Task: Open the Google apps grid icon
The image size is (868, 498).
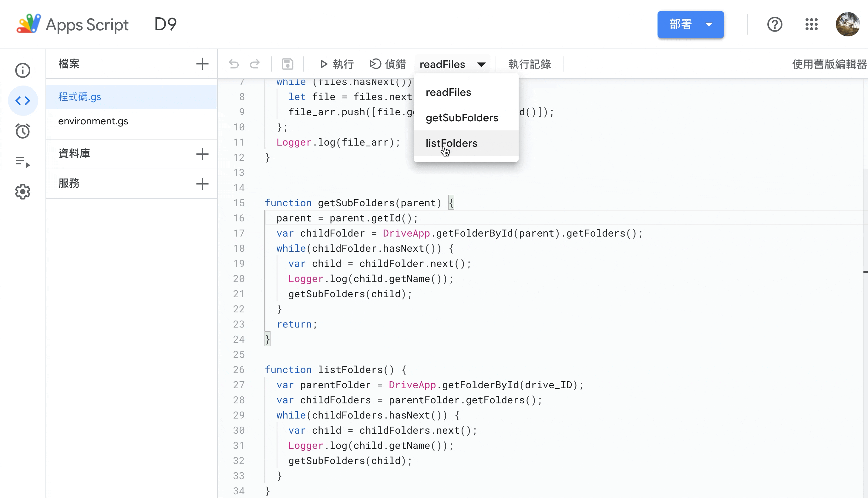Action: [x=811, y=24]
